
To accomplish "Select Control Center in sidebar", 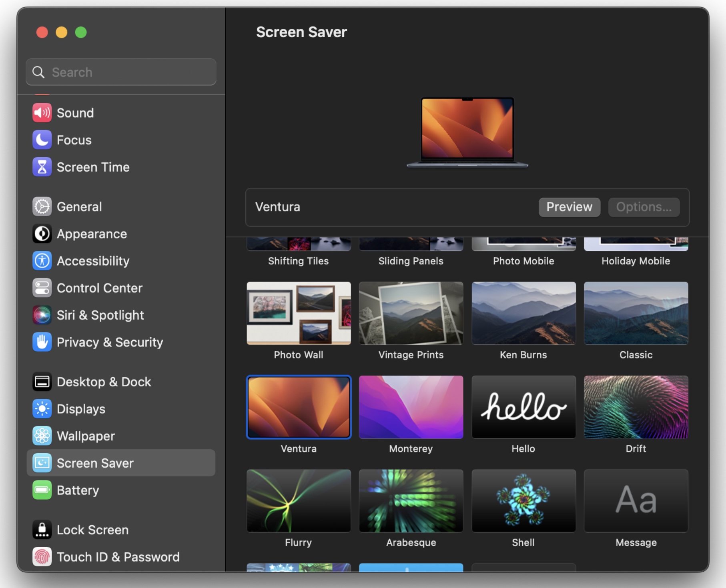I will [x=121, y=288].
